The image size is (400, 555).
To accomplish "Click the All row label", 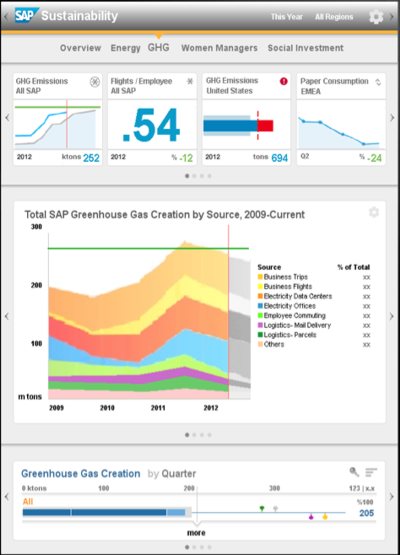I will [x=28, y=501].
